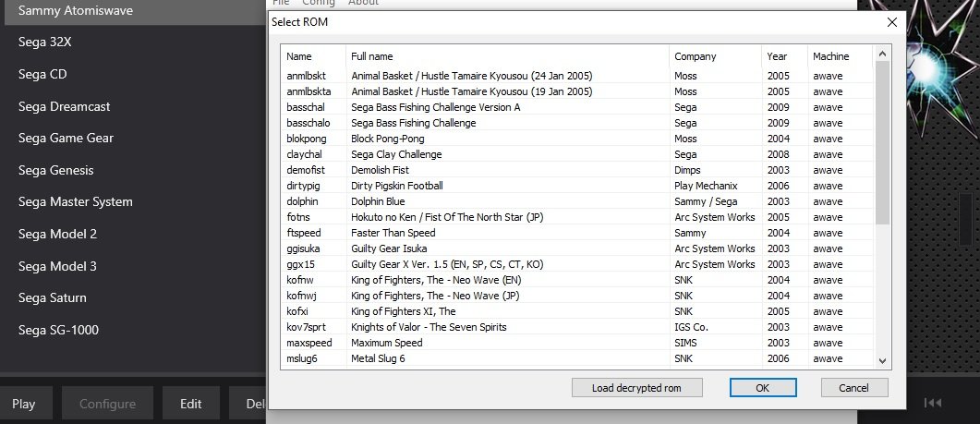Click the Cancel button
This screenshot has height=424, width=980.
(x=853, y=388)
